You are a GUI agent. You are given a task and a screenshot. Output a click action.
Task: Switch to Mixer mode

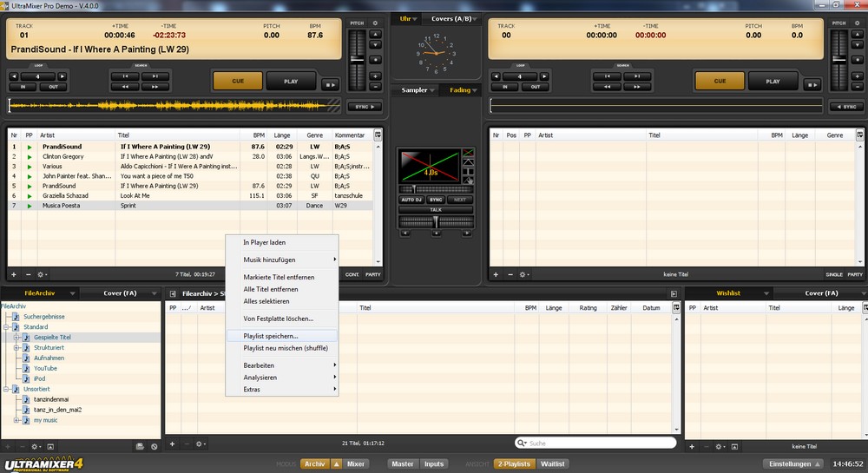[x=355, y=464]
